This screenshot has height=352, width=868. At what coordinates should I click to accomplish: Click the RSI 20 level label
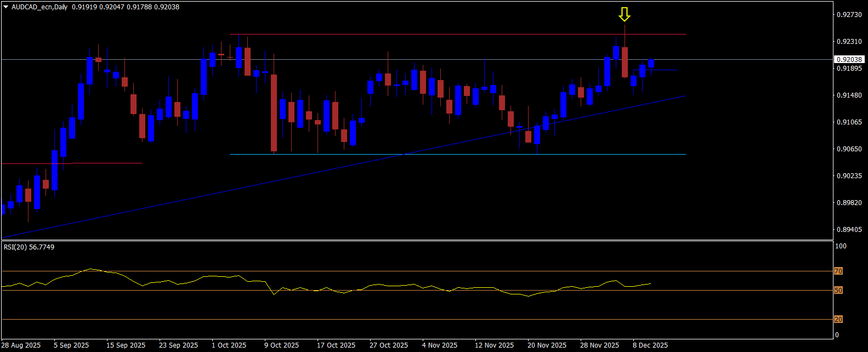point(838,319)
